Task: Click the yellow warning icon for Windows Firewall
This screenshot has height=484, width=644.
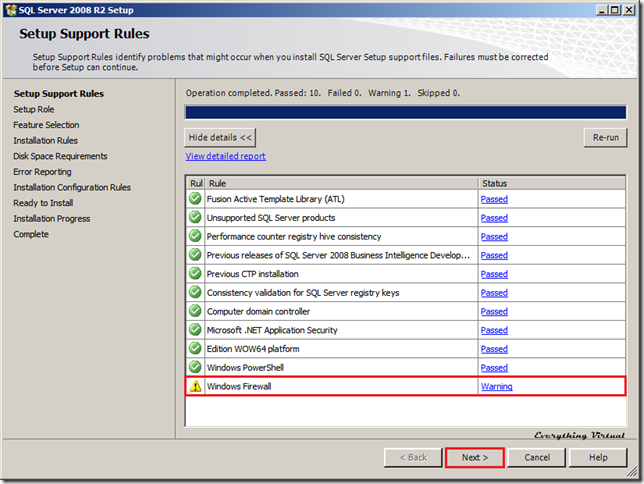Action: pyautogui.click(x=196, y=386)
